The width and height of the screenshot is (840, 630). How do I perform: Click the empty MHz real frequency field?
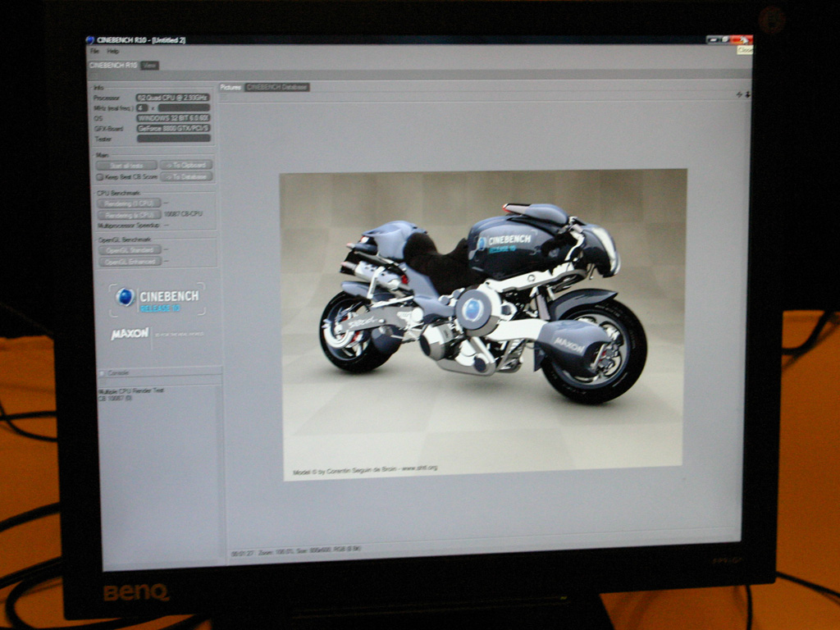[184, 108]
